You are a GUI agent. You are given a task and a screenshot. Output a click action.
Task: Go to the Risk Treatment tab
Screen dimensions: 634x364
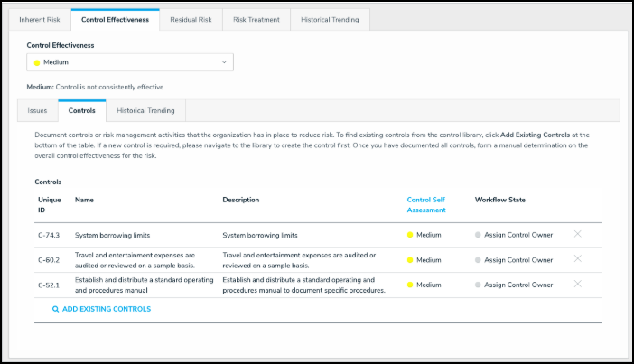pyautogui.click(x=256, y=19)
